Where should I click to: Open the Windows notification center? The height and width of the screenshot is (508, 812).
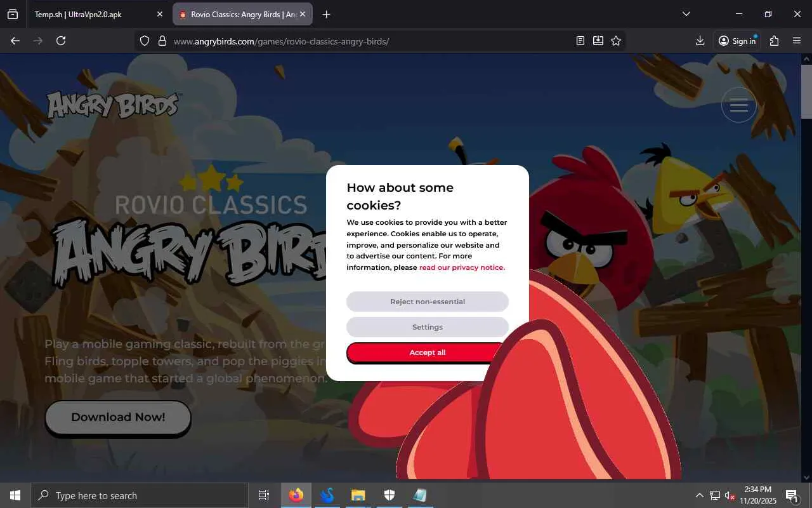click(792, 495)
